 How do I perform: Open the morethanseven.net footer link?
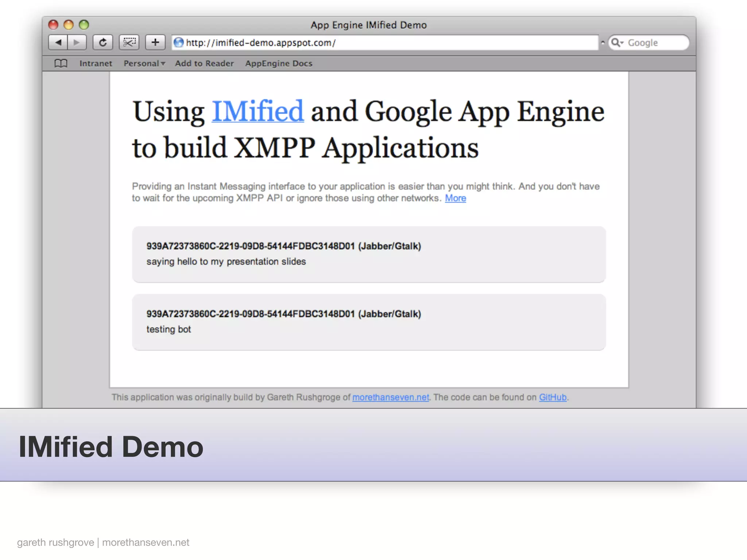391,397
